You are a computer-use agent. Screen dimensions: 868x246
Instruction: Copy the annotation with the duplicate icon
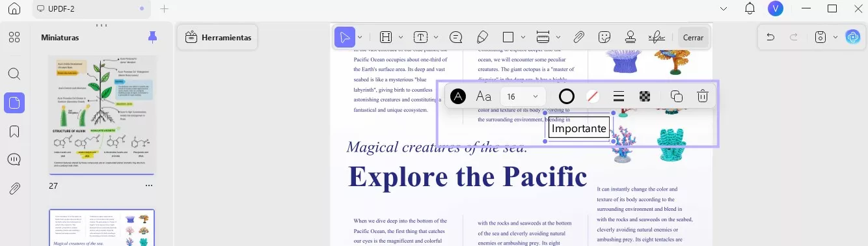pyautogui.click(x=677, y=96)
